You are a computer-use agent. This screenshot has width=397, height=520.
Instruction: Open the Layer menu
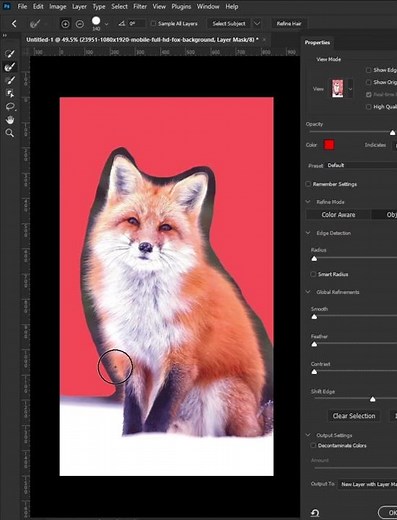click(x=79, y=6)
